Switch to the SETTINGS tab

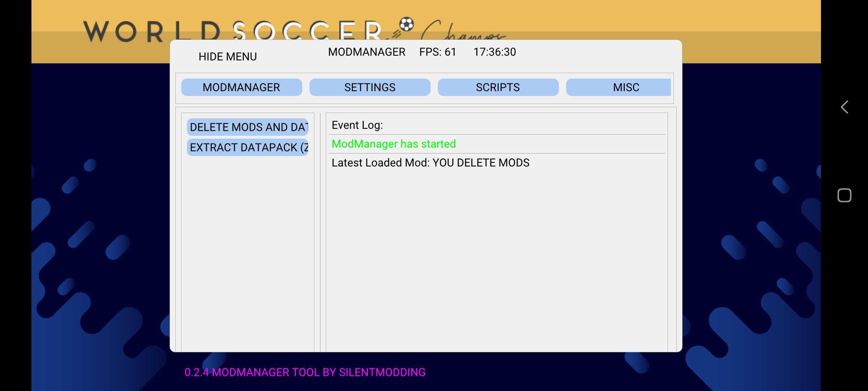370,87
